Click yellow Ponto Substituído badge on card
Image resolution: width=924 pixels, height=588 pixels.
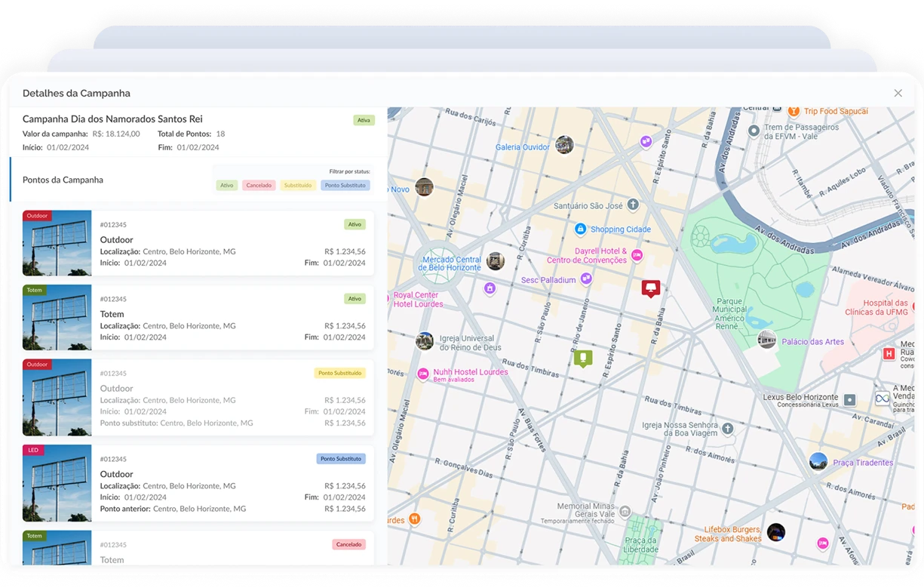pyautogui.click(x=340, y=373)
